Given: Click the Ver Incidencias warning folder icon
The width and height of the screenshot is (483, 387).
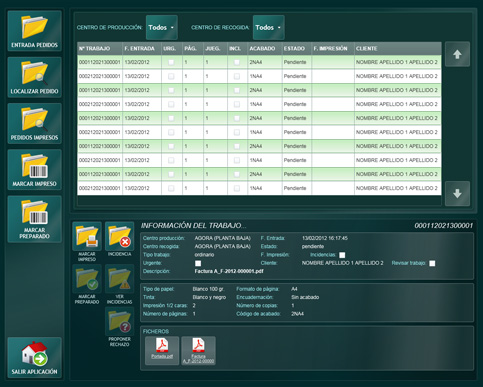Looking at the screenshot, I should click(119, 279).
